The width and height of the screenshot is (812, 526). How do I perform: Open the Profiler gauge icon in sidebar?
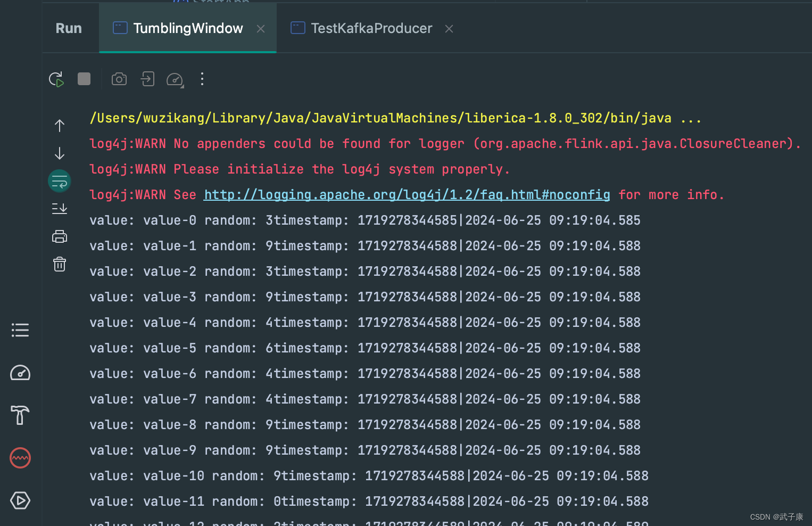click(20, 373)
